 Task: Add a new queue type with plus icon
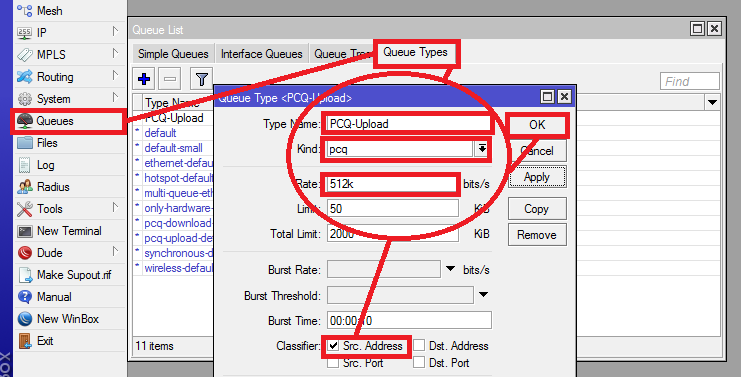[144, 79]
